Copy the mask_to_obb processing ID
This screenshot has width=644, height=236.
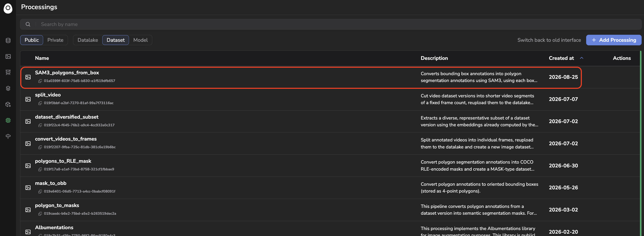pyautogui.click(x=40, y=191)
